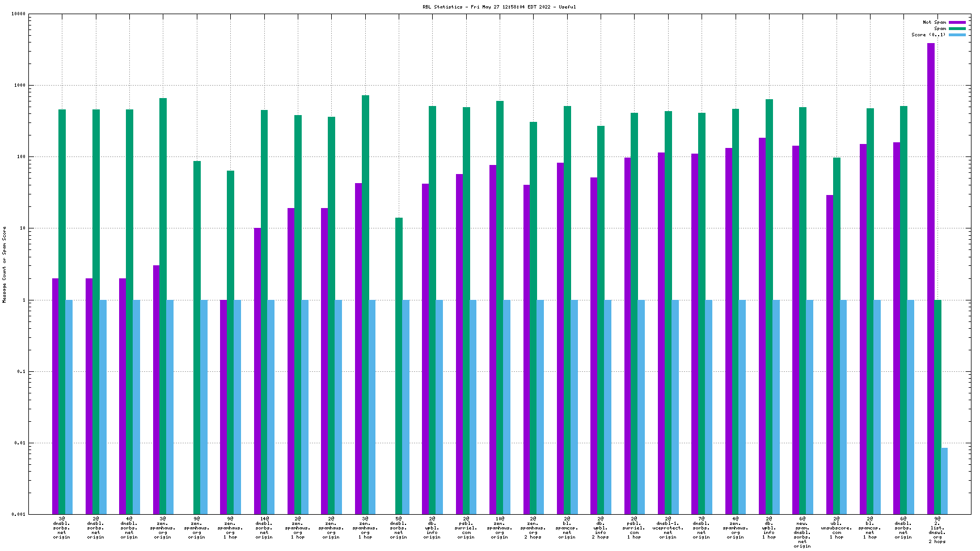Click the 'dnsbl-1.uceprotect.net origin' axis label
Image resolution: width=980 pixels, height=551 pixels.
point(668,528)
